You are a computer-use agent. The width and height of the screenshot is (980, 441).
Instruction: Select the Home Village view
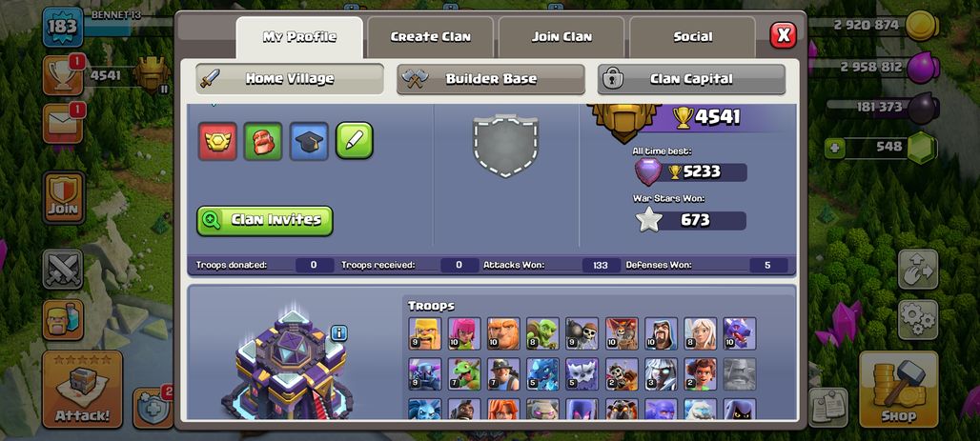(x=290, y=79)
